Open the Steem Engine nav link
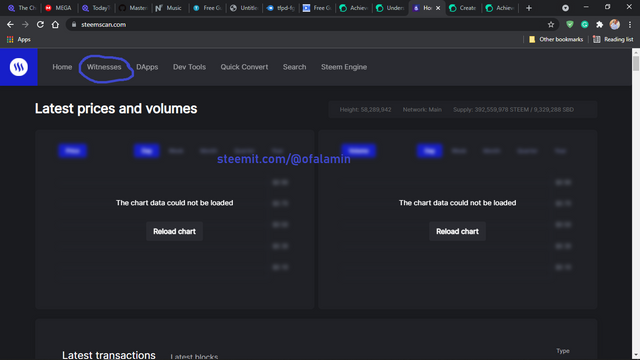The image size is (640, 360). 344,67
